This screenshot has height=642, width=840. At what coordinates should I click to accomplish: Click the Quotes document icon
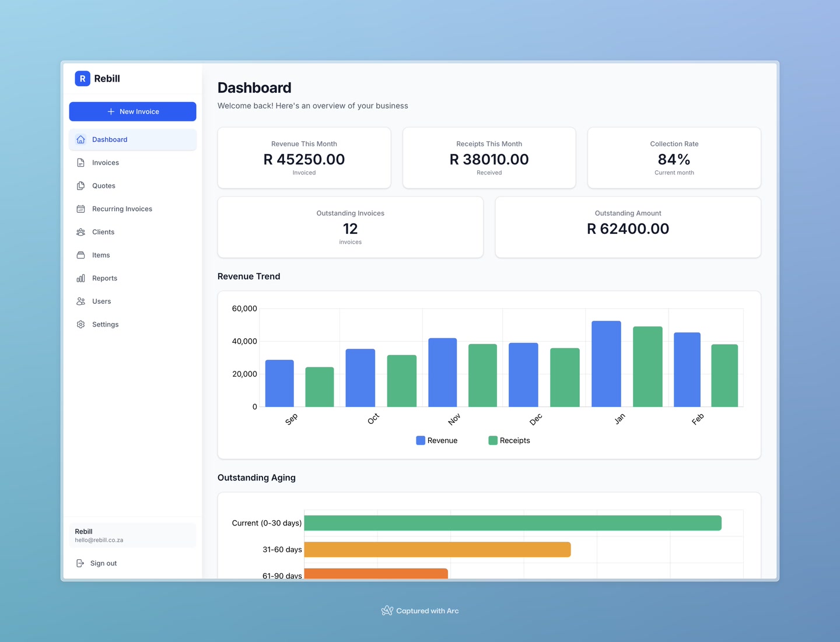click(80, 185)
